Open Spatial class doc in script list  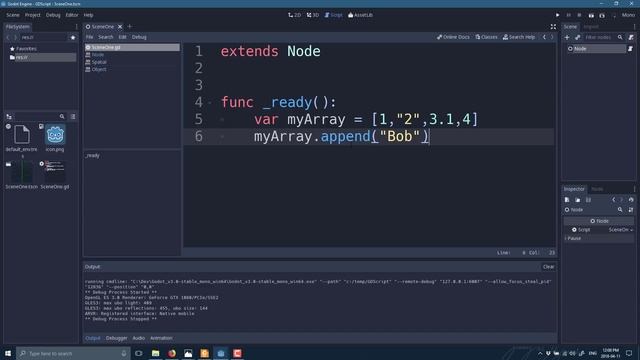coord(132,62)
